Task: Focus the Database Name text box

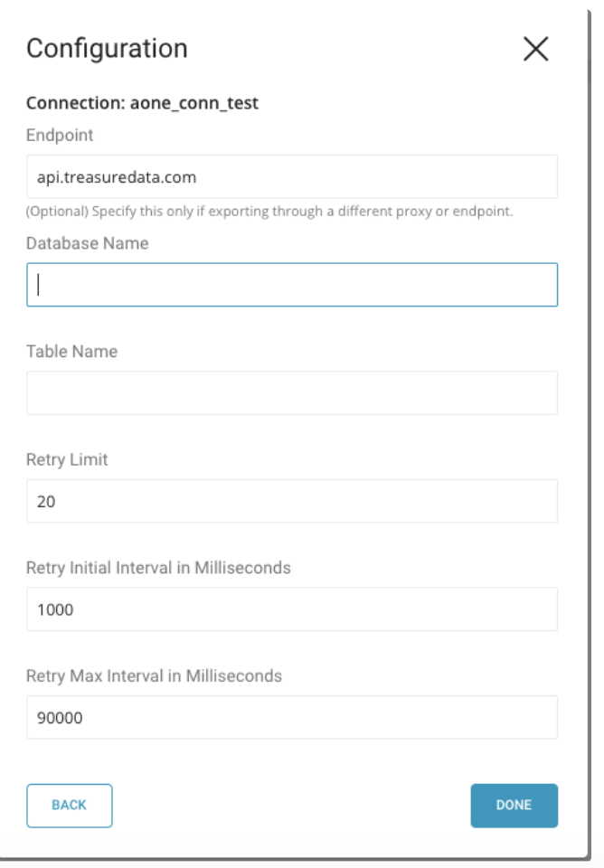Action: point(292,285)
